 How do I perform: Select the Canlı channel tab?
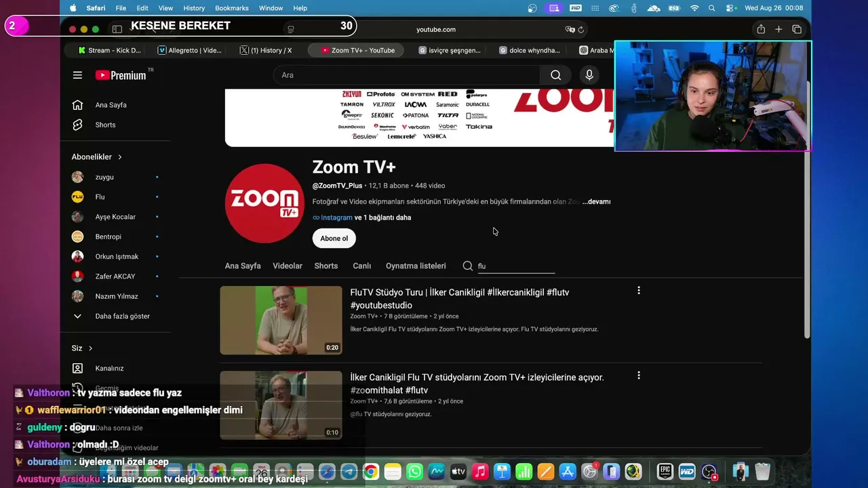[362, 266]
